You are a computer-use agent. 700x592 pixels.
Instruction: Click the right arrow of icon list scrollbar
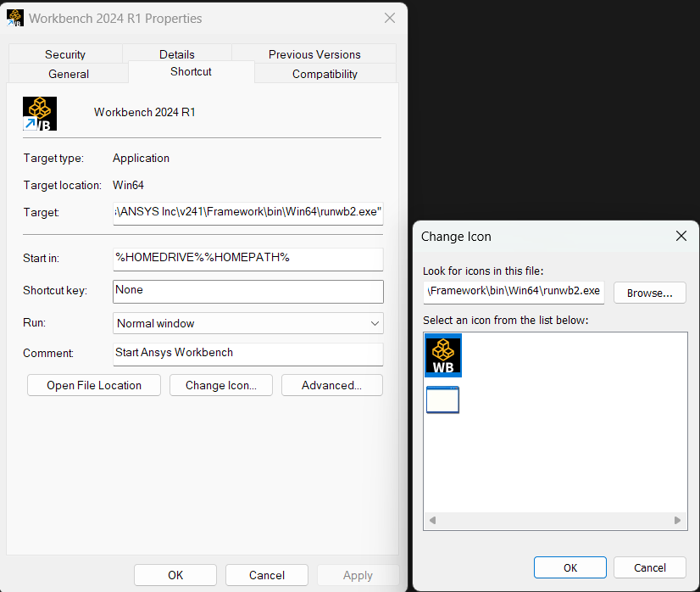pos(677,520)
